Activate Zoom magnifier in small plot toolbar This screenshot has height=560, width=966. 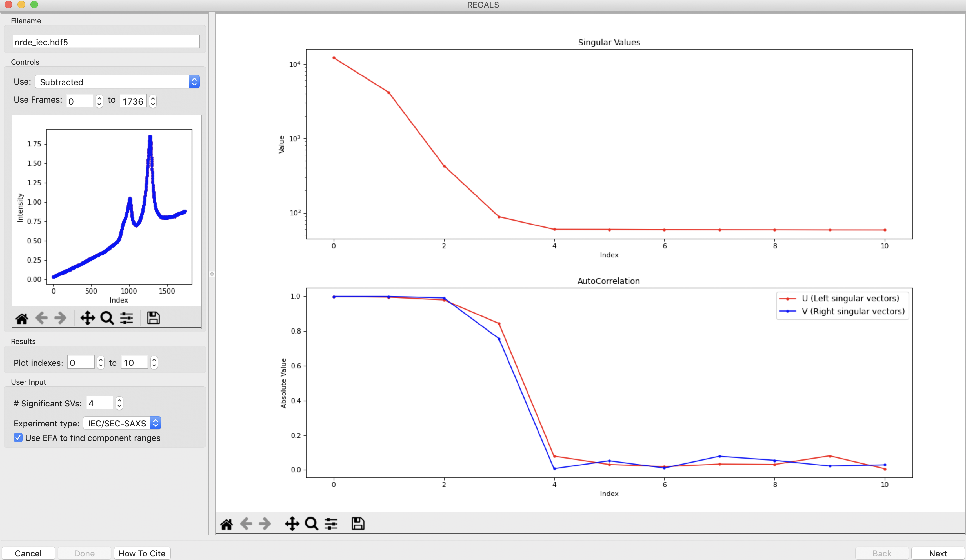[x=107, y=318]
